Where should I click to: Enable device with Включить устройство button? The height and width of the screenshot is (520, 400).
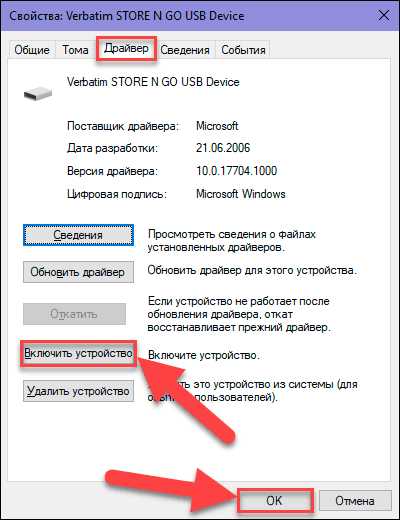click(78, 353)
